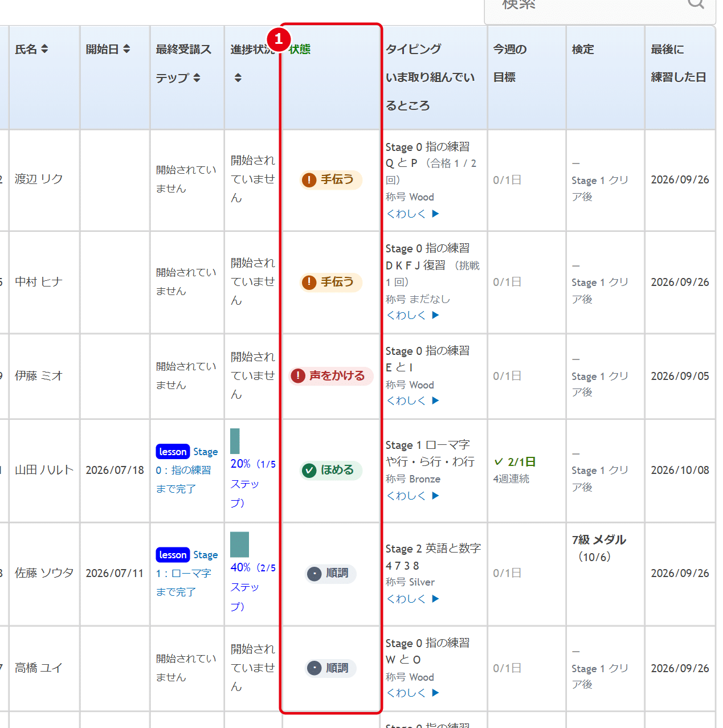Image resolution: width=723 pixels, height=728 pixels.
Task: Open the 20% (1/5ステップ) progress link
Action: tap(253, 483)
